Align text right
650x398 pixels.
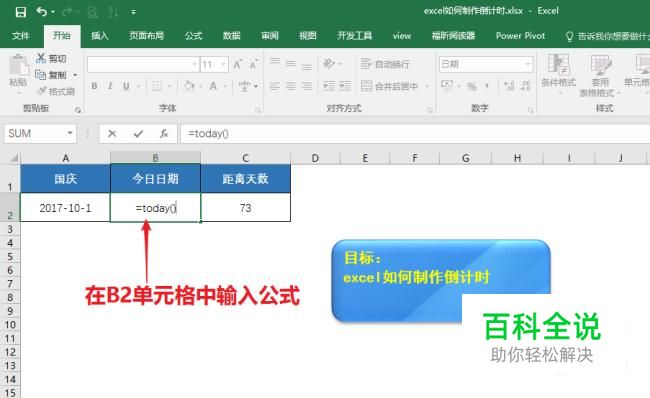point(306,86)
